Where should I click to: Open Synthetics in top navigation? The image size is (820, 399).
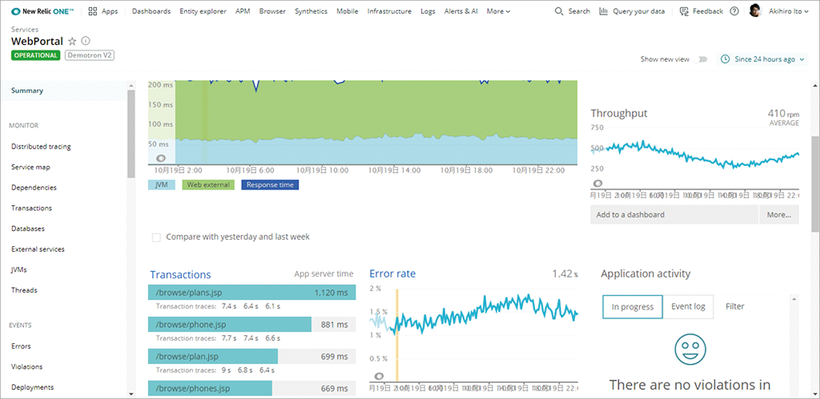pos(311,11)
